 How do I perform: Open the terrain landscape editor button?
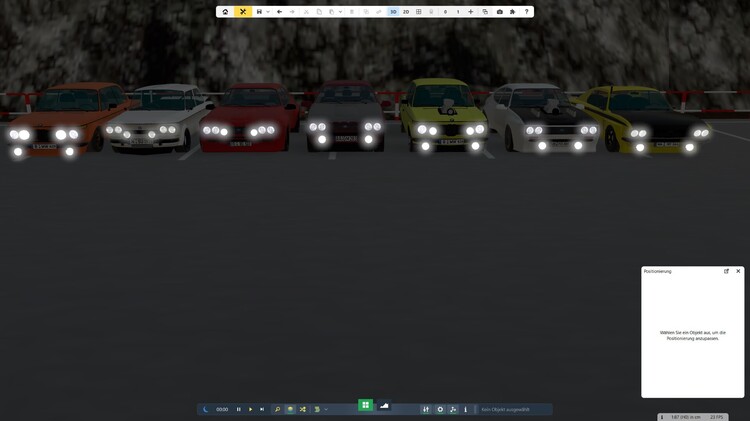[x=384, y=406]
